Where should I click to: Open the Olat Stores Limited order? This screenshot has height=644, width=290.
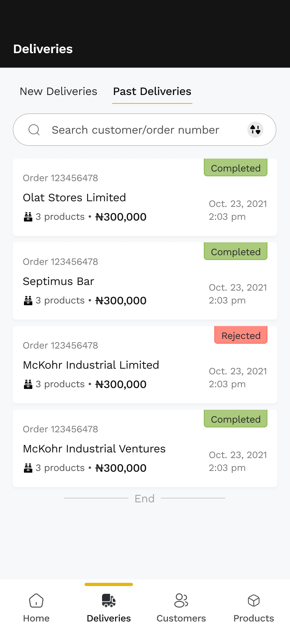[x=74, y=197]
